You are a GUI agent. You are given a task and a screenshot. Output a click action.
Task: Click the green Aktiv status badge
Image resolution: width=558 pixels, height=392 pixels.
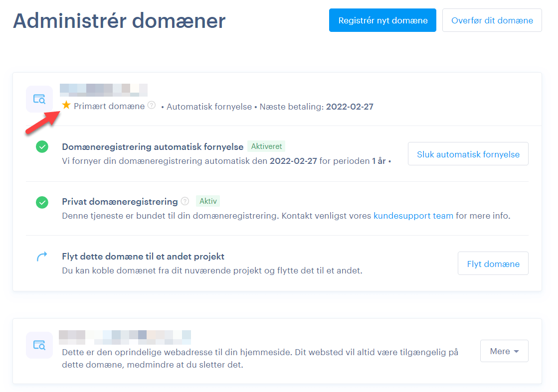pyautogui.click(x=208, y=201)
